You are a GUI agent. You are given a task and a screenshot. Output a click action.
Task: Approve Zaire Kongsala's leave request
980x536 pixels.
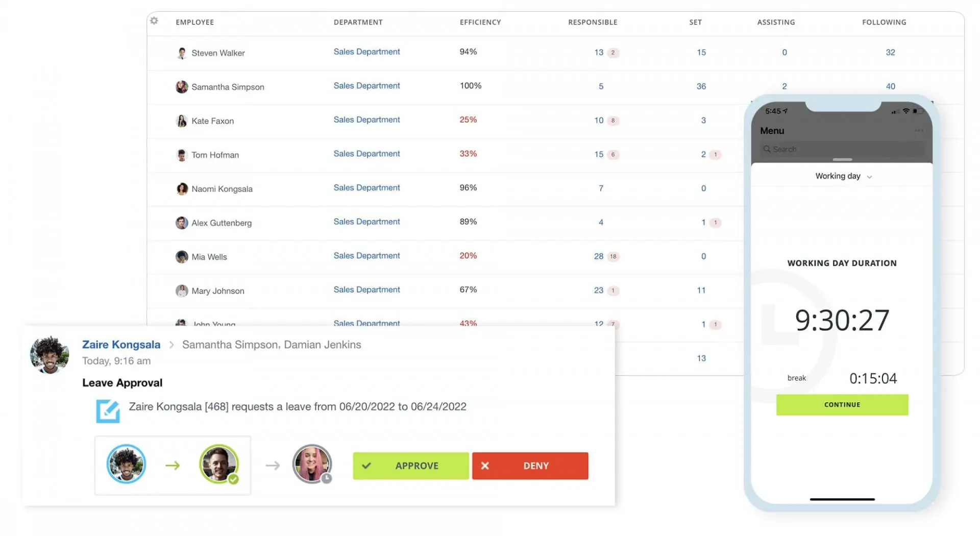410,466
